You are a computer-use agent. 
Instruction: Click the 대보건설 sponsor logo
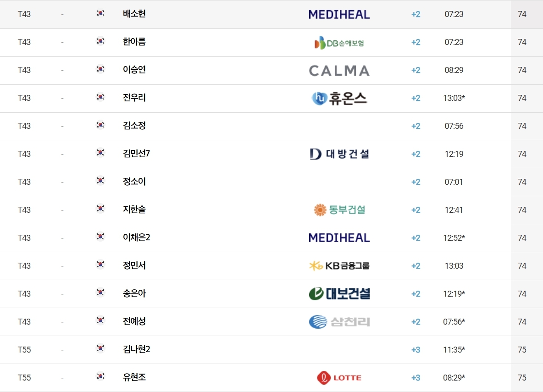click(339, 293)
